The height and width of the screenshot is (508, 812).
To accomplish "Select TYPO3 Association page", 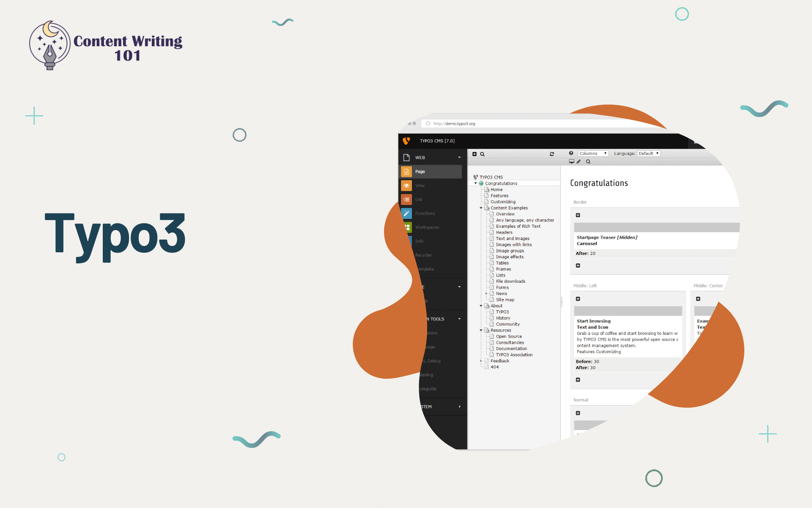I will (x=514, y=355).
